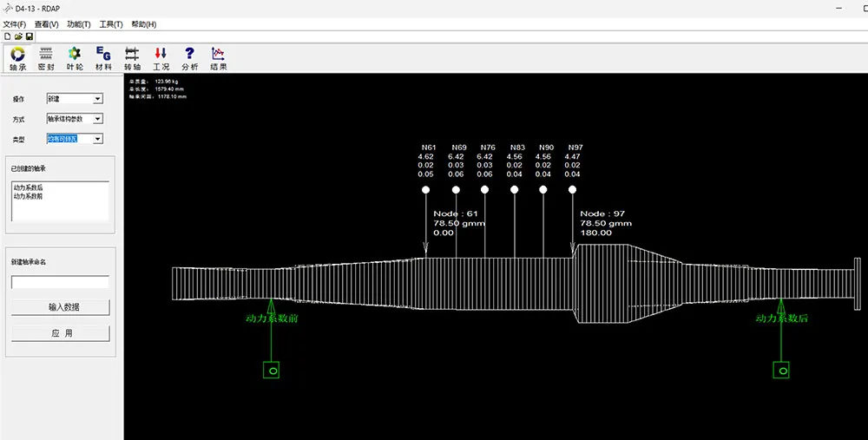Screen dimensions: 868x440
Task: Click the N97 heading text
Action: pos(575,148)
